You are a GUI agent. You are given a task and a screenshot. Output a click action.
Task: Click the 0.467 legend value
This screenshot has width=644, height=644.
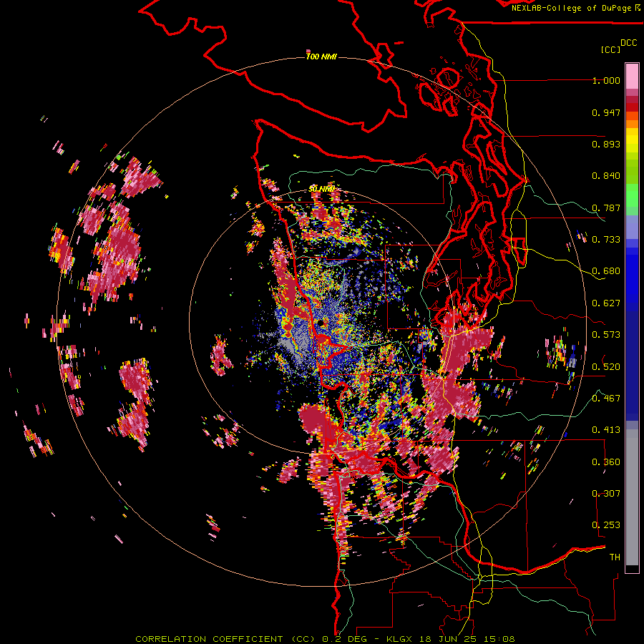[x=606, y=399]
